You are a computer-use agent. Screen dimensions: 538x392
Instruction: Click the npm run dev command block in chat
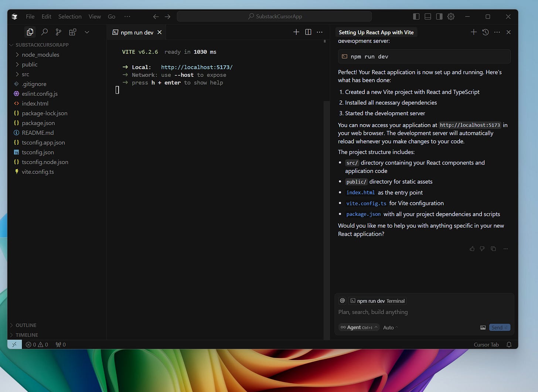coord(424,57)
